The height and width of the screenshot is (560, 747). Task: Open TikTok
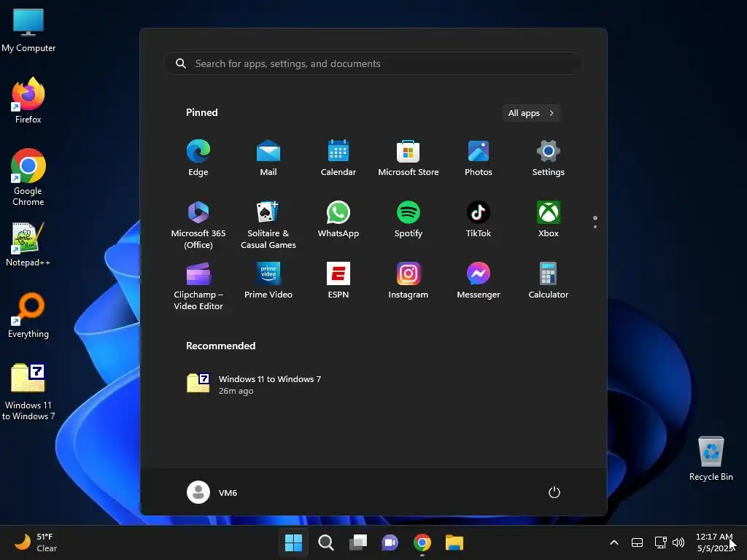(x=479, y=219)
